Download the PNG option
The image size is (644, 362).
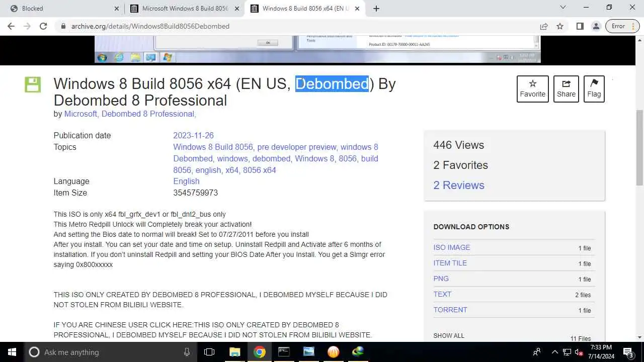(x=441, y=279)
